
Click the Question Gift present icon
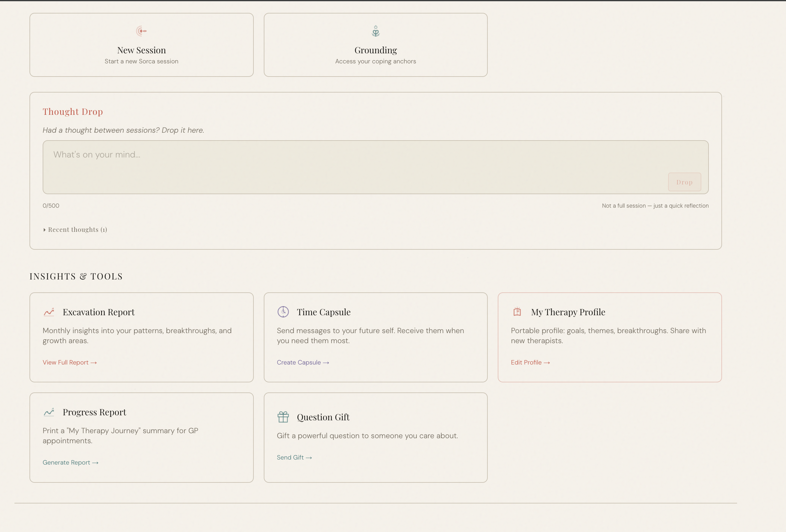283,417
